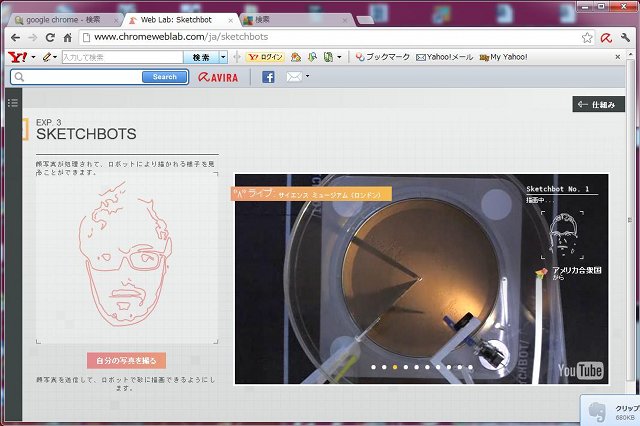The width and height of the screenshot is (640, 426).
Task: Click the Avira icon beside the address bar
Action: tap(606, 38)
